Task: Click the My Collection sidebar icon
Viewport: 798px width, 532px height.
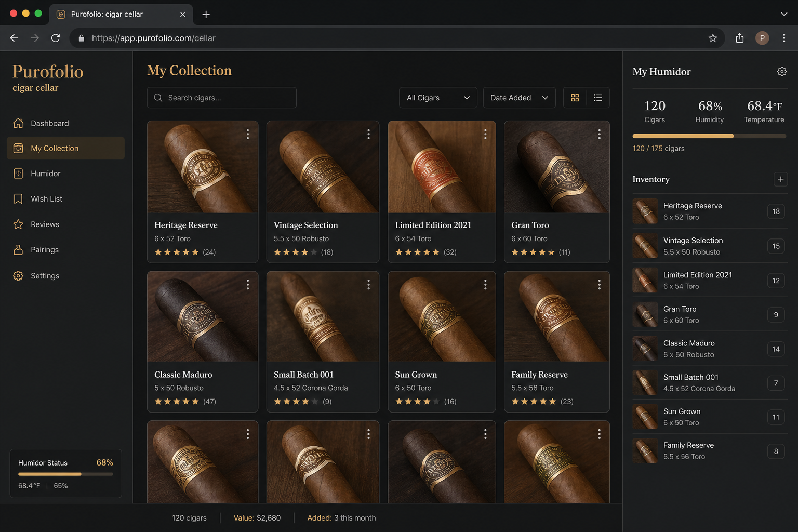Action: click(x=18, y=148)
